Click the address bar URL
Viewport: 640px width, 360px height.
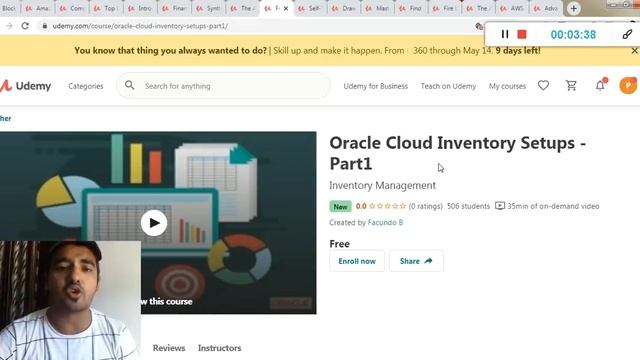(x=140, y=26)
